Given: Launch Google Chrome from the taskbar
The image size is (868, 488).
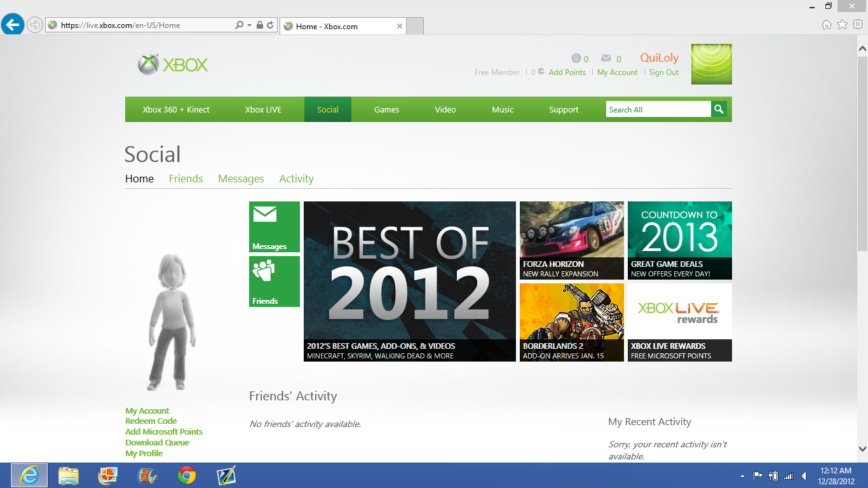Looking at the screenshot, I should 187,475.
